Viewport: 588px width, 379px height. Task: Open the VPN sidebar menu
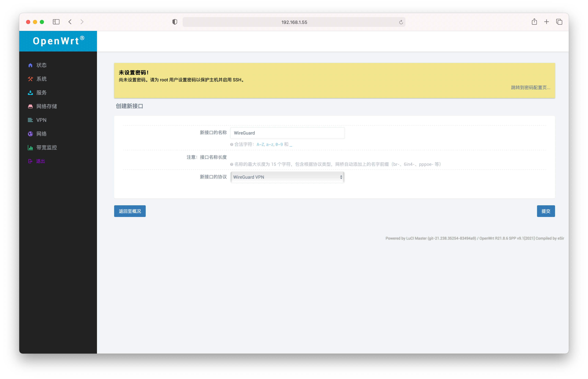41,120
